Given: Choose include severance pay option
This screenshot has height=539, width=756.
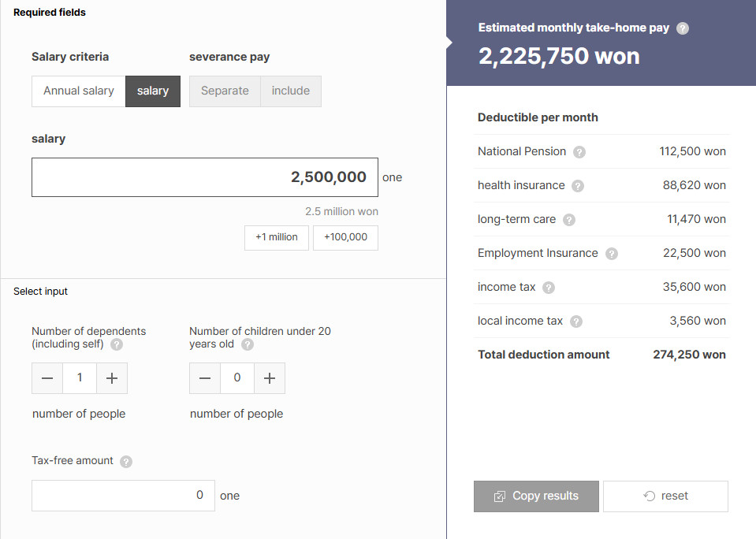Looking at the screenshot, I should [291, 91].
